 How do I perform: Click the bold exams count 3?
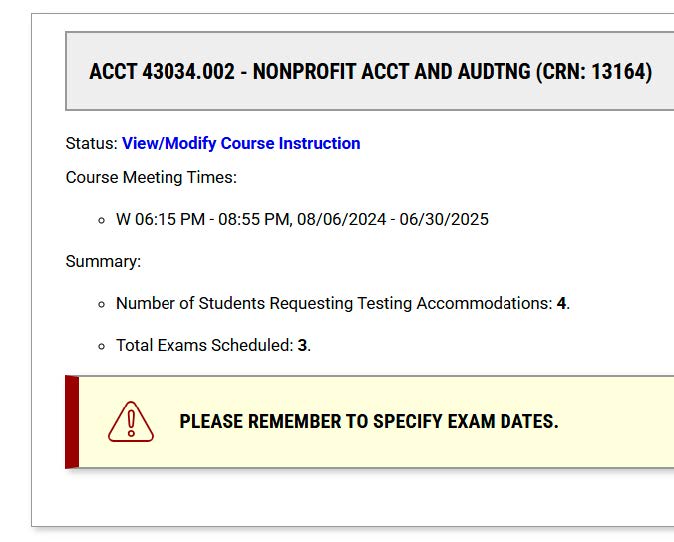302,346
